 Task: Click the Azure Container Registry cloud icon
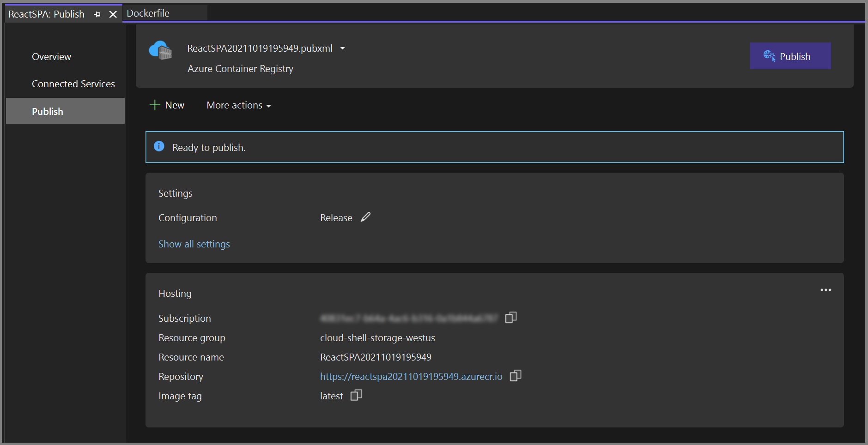pos(160,50)
